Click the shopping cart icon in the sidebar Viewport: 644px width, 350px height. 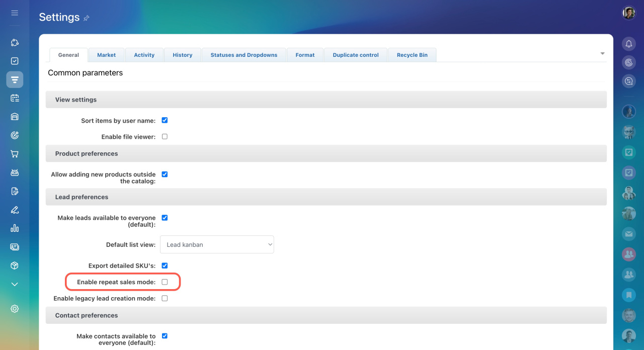click(15, 154)
